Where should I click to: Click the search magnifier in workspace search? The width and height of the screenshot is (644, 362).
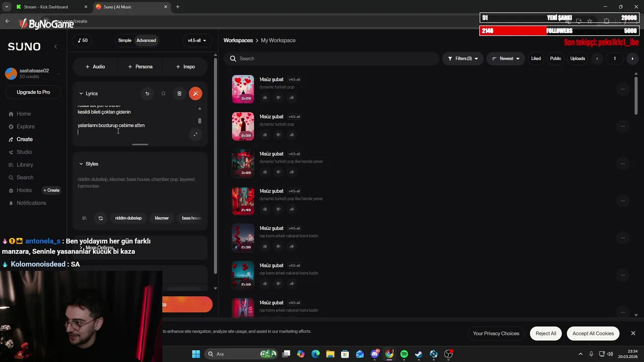pos(233,59)
